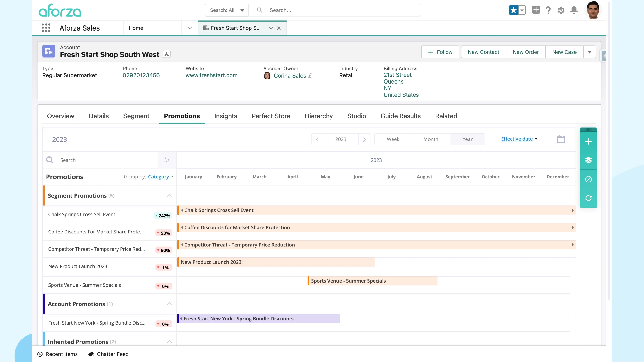Open the notifications bell
The width and height of the screenshot is (644, 362).
[574, 10]
